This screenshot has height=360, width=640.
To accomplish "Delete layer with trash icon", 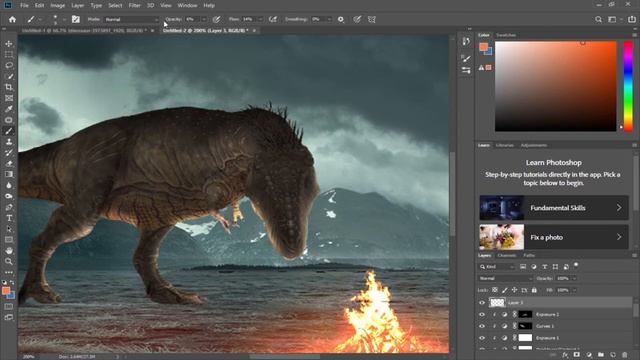I will (625, 355).
